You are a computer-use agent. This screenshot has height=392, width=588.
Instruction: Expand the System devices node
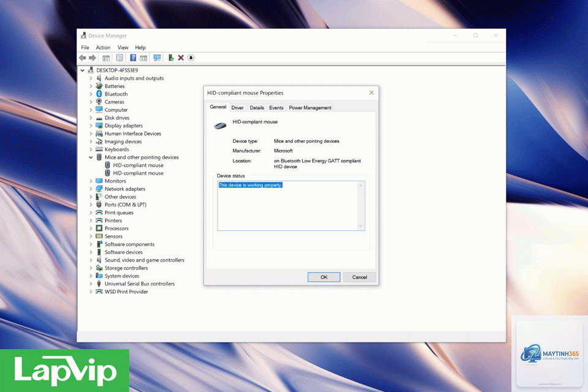tap(91, 276)
